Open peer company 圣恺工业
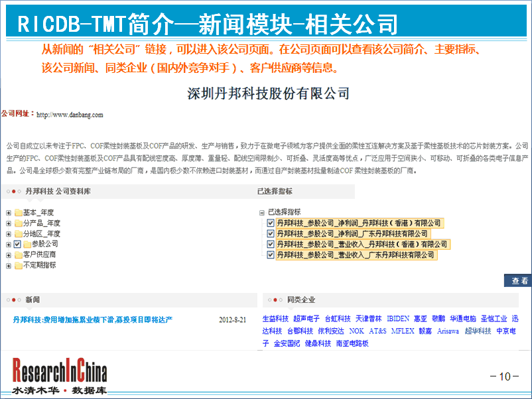This screenshot has width=532, height=399. tap(494, 319)
